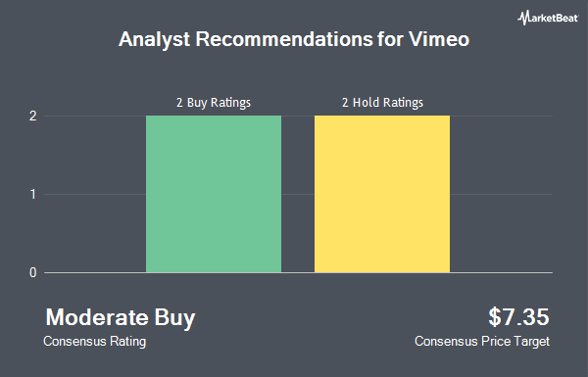Click the word 'Analyst' in the title
Viewport: 588px width, 377px height.
154,40
